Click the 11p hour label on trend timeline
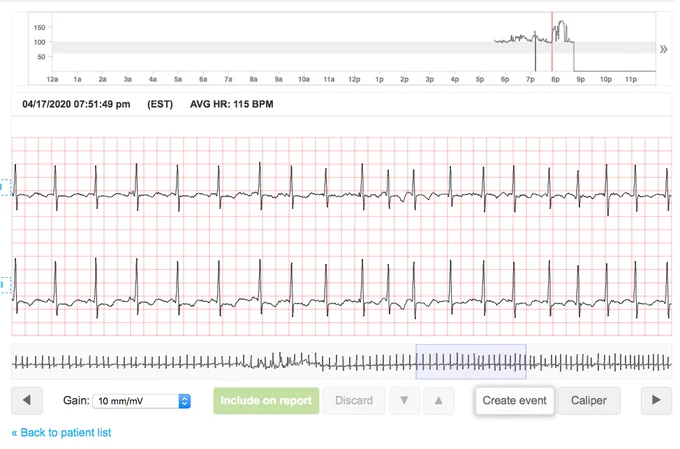Image resolution: width=680 pixels, height=449 pixels. pyautogui.click(x=631, y=79)
